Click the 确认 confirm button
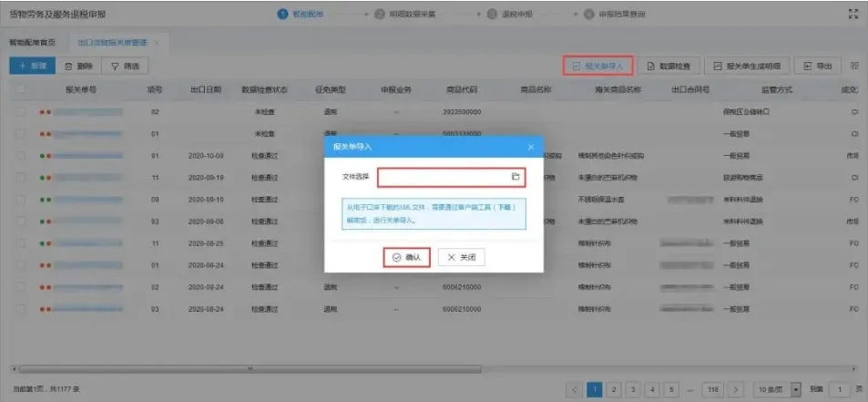The image size is (868, 402). pyautogui.click(x=407, y=257)
